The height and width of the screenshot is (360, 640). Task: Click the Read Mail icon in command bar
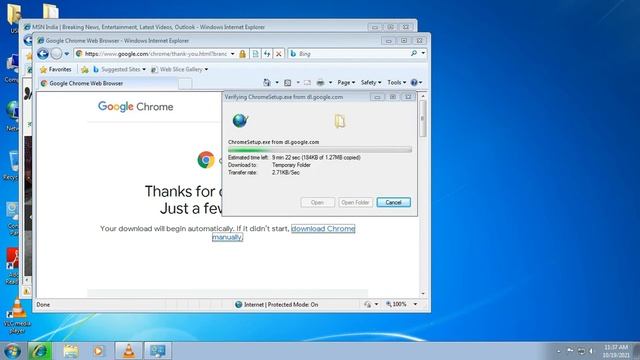click(307, 82)
